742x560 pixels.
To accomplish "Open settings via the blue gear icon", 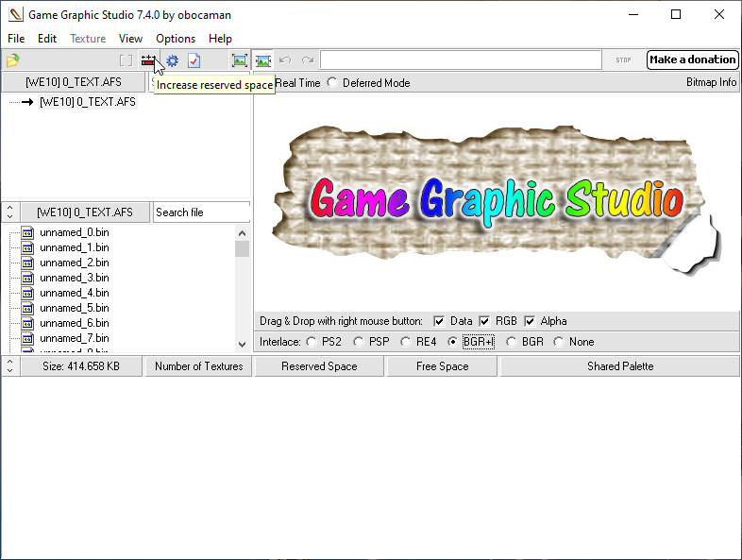I will pos(172,60).
